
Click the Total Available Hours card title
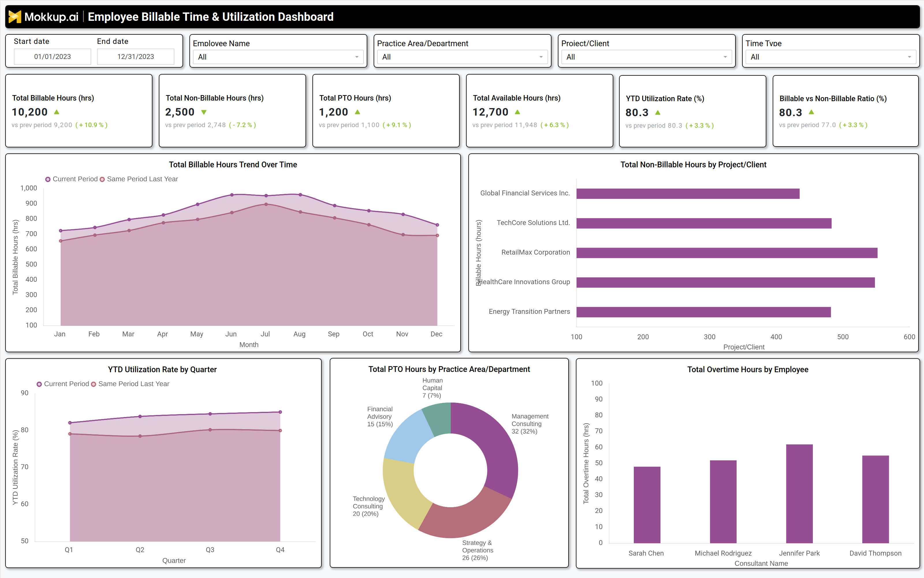(x=517, y=98)
